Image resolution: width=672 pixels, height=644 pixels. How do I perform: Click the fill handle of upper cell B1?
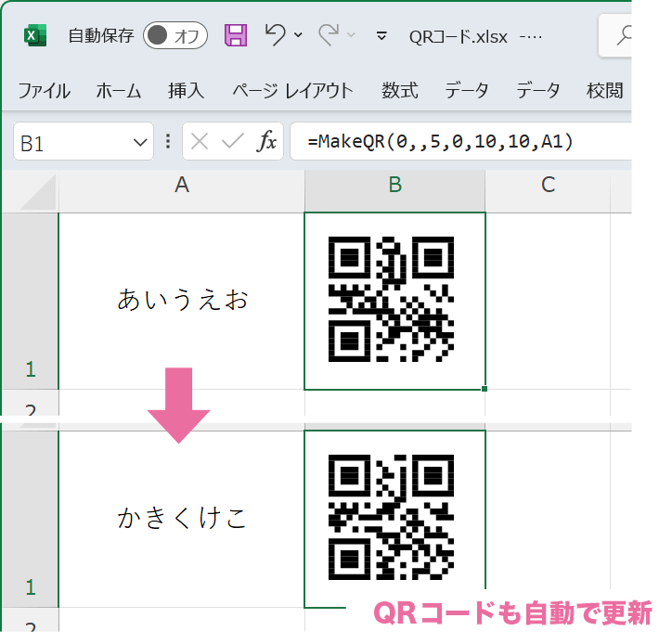(485, 389)
